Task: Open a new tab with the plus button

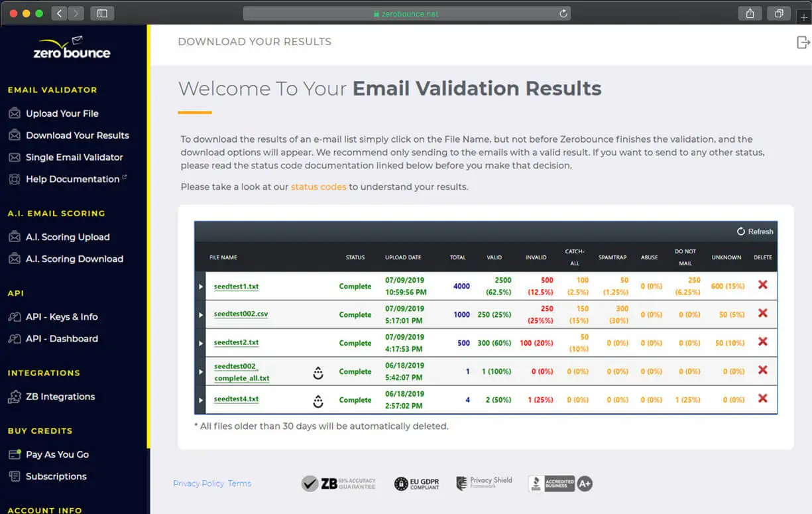Action: coord(804,17)
